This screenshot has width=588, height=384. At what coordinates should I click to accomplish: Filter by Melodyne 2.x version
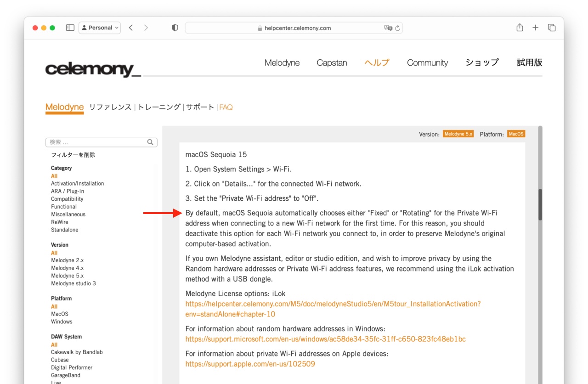pyautogui.click(x=67, y=260)
